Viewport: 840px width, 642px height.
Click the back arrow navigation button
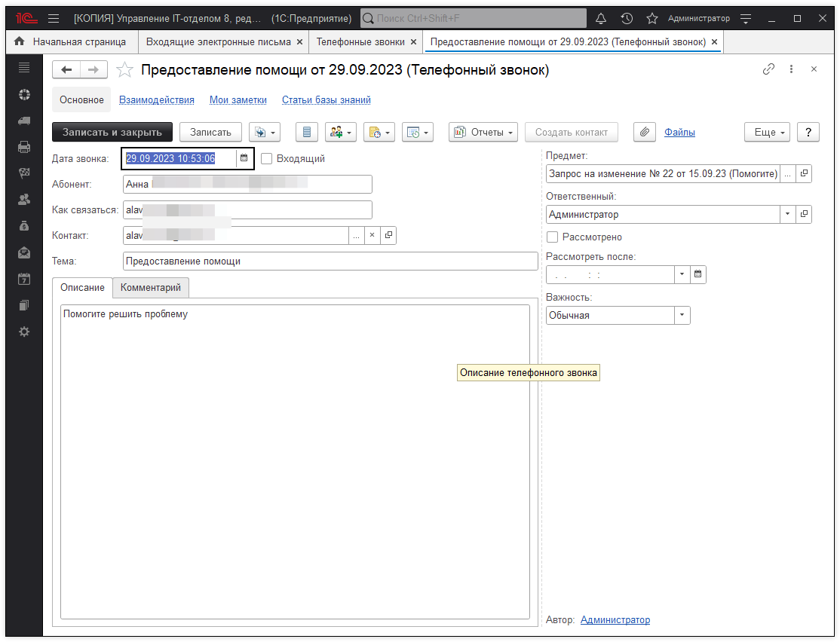tap(66, 70)
